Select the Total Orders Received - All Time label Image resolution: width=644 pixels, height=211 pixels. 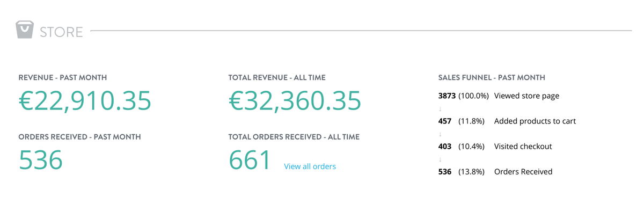coord(294,137)
